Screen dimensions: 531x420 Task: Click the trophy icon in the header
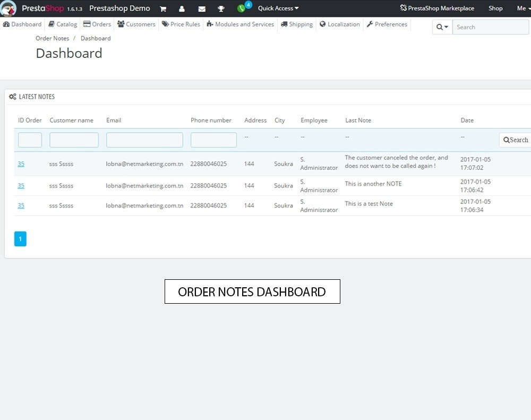tap(220, 8)
